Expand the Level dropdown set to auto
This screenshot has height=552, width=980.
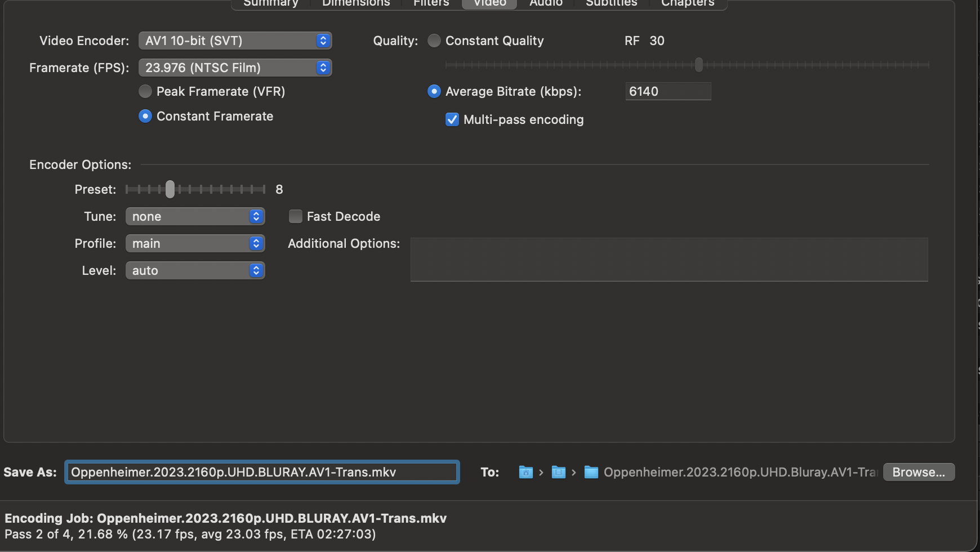195,270
